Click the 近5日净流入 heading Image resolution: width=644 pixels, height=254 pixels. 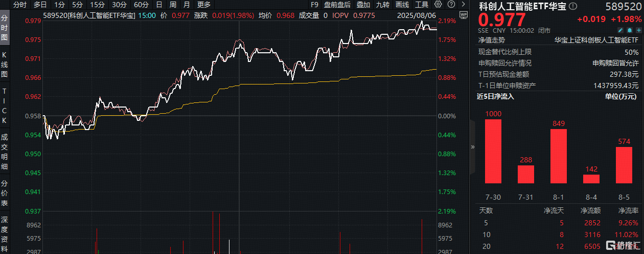(x=496, y=96)
